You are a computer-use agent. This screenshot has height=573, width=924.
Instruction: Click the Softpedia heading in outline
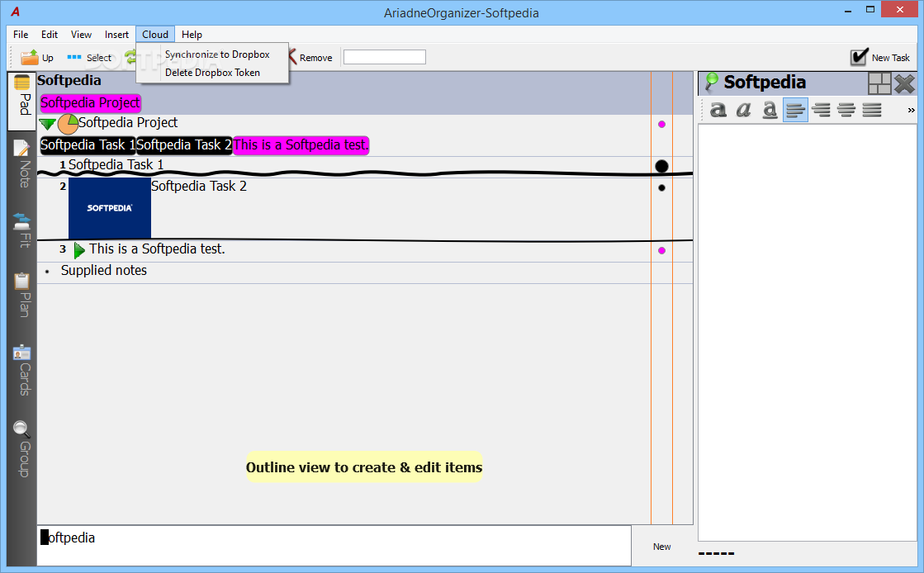click(69, 81)
